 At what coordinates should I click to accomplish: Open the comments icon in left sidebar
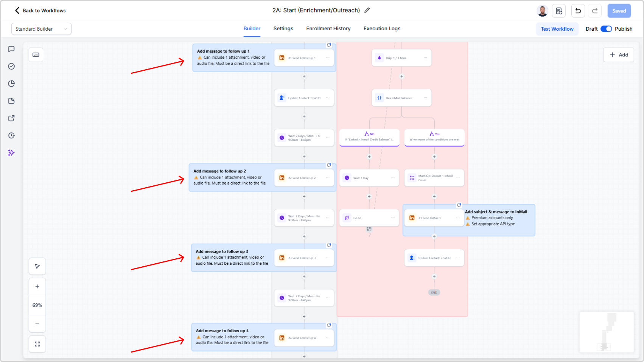pos(11,49)
